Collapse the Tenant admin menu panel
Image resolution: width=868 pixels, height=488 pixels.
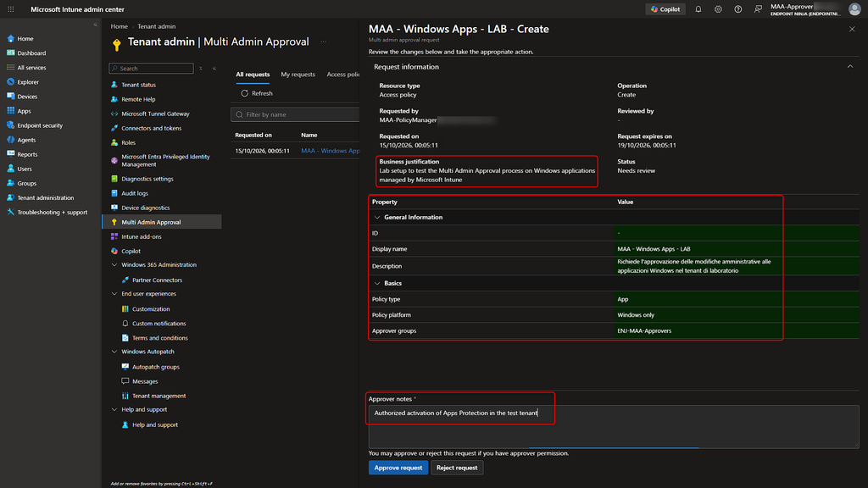click(214, 68)
